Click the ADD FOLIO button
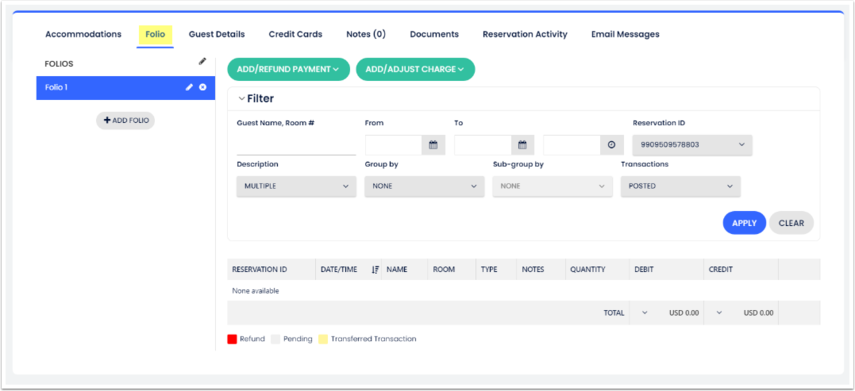The image size is (855, 391). click(125, 121)
